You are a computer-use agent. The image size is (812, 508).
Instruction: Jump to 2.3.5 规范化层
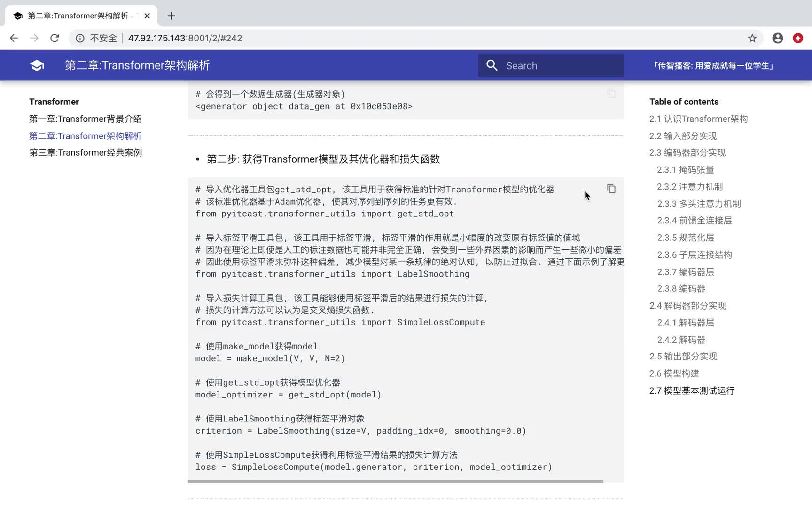pyautogui.click(x=686, y=238)
